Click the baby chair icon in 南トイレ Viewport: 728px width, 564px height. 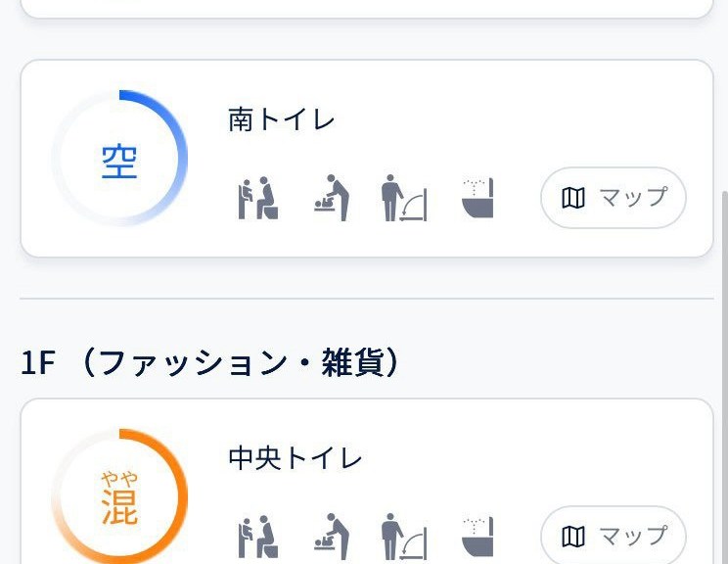(x=258, y=198)
